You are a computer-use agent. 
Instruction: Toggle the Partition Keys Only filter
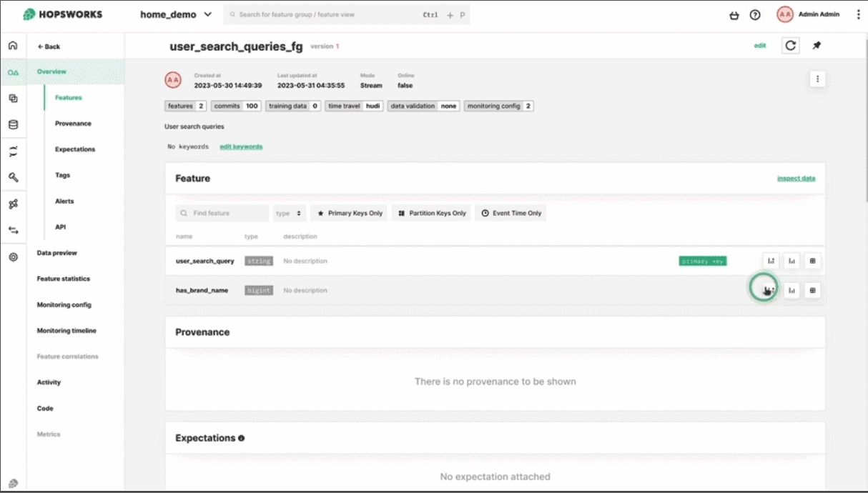[x=431, y=212]
